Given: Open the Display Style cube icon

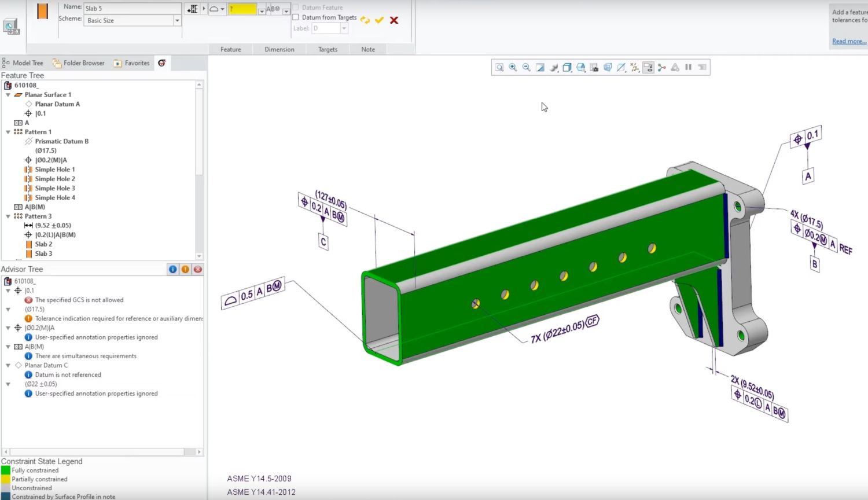Looking at the screenshot, I should point(567,68).
